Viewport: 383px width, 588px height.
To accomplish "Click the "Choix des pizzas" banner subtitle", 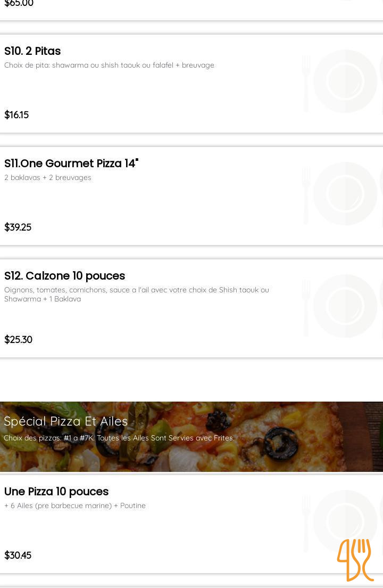I will coord(119,438).
